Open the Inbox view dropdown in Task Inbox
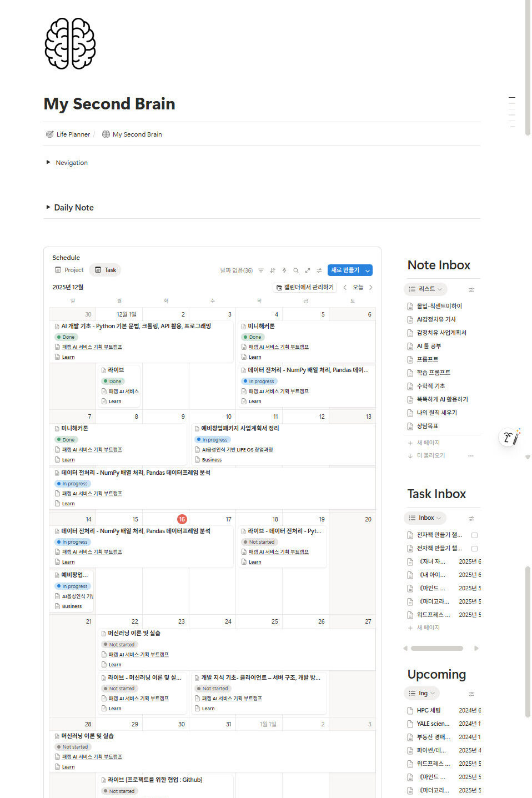 [x=425, y=518]
